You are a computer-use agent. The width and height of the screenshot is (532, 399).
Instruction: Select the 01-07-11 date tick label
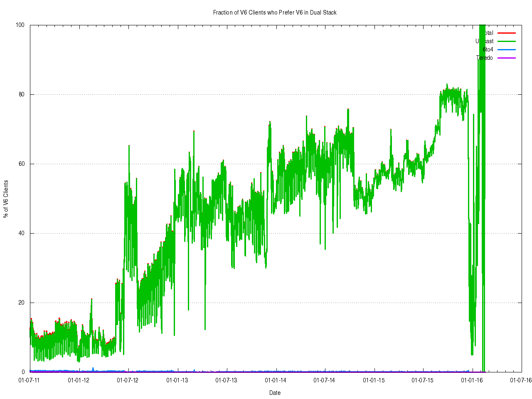pyautogui.click(x=30, y=380)
